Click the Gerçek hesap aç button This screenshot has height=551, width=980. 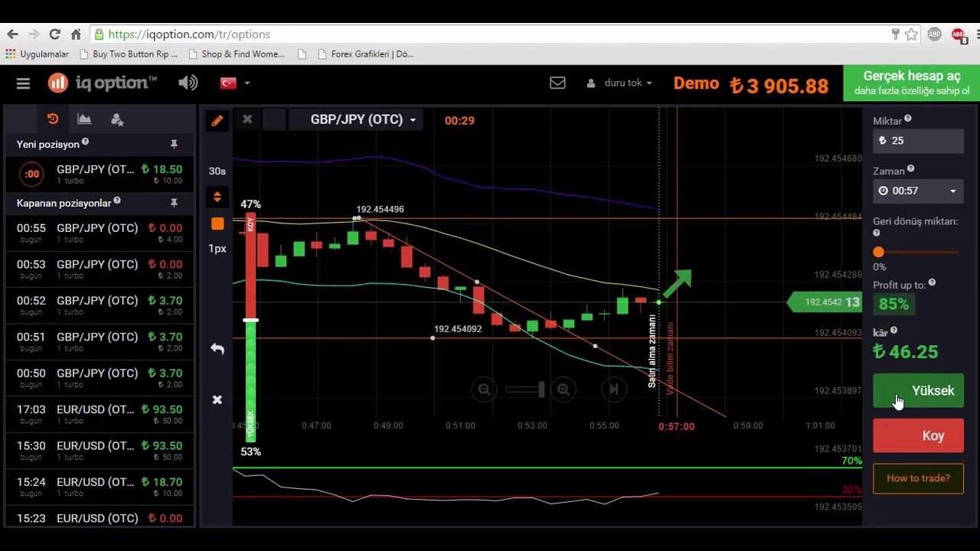point(911,83)
